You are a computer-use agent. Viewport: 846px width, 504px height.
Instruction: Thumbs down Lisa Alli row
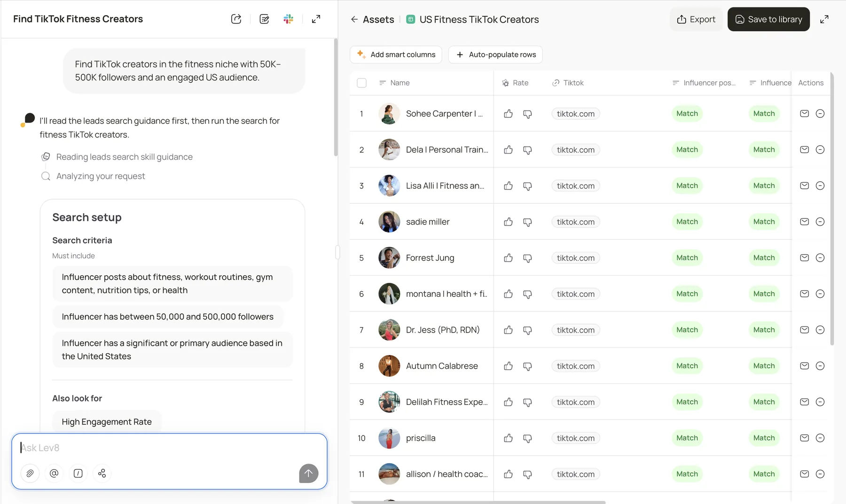coord(527,186)
